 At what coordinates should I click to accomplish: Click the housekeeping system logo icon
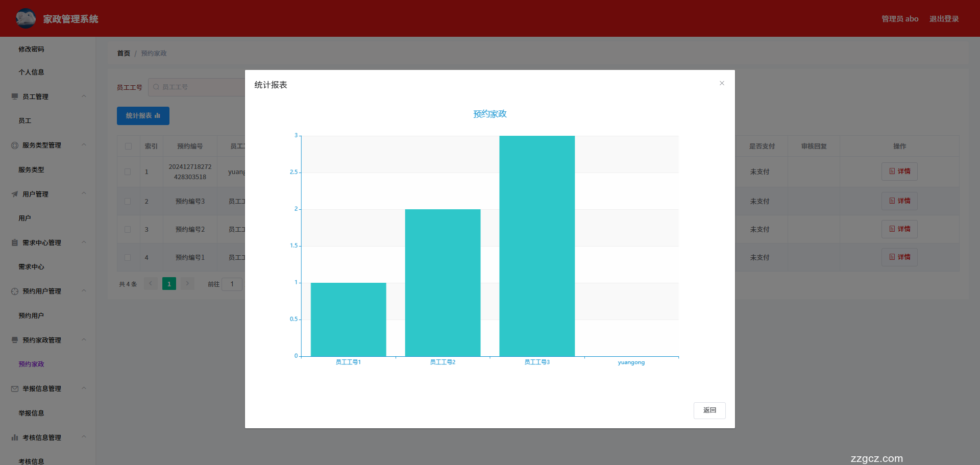pos(26,18)
